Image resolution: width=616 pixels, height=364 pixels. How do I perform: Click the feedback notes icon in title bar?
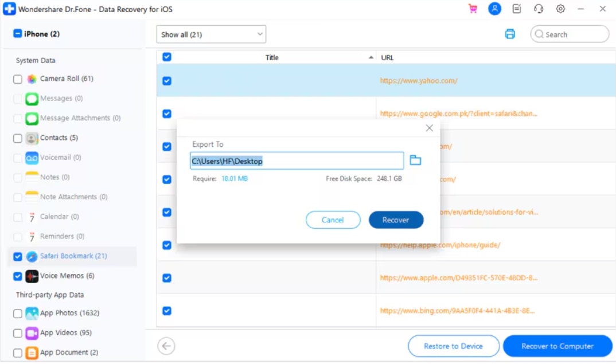point(517,9)
